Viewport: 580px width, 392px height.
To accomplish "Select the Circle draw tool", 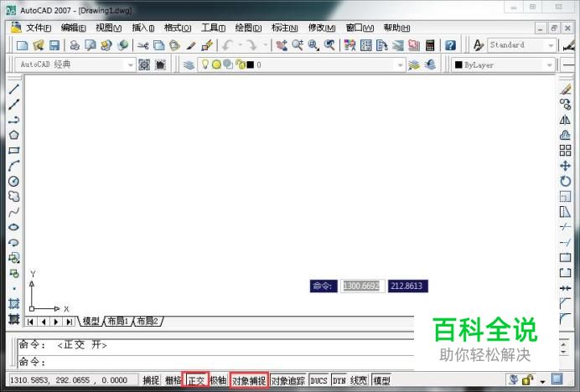I will (14, 181).
